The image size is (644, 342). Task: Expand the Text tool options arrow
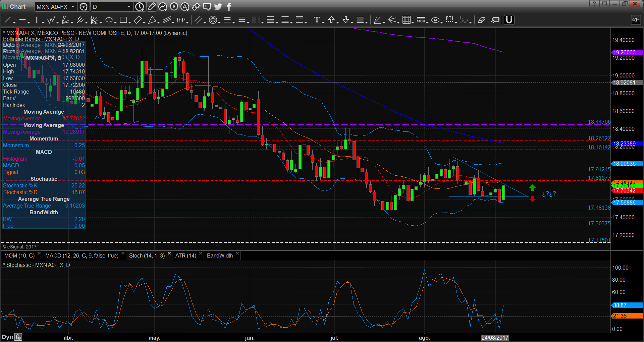tap(323, 22)
